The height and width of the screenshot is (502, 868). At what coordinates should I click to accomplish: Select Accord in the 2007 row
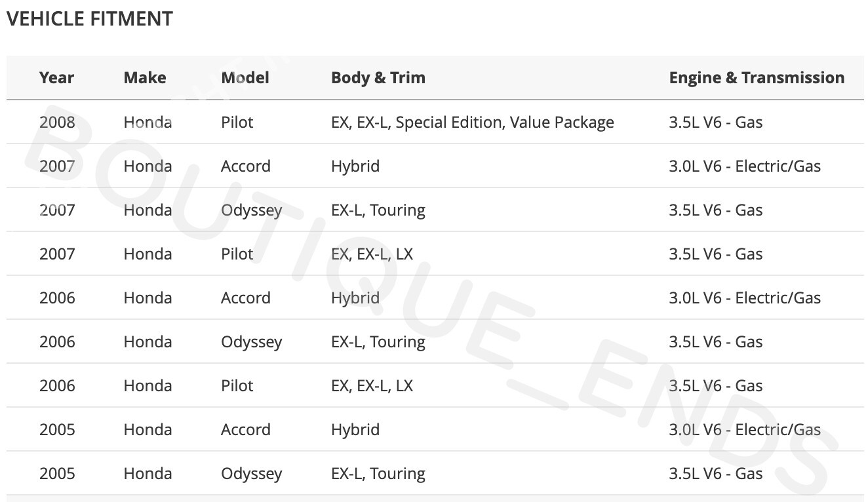tap(245, 166)
